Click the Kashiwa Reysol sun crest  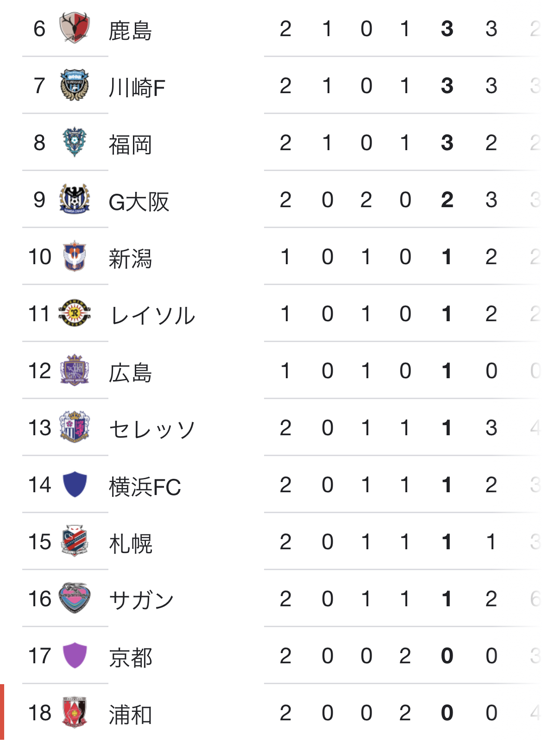(x=74, y=313)
